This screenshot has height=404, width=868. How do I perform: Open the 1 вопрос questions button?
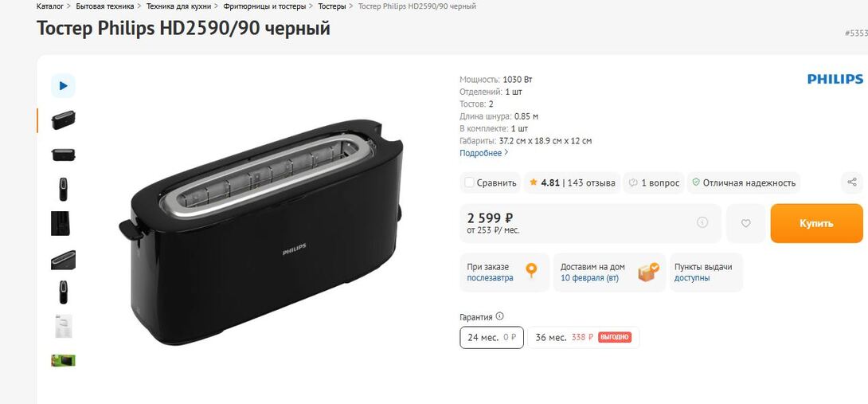[x=654, y=183]
